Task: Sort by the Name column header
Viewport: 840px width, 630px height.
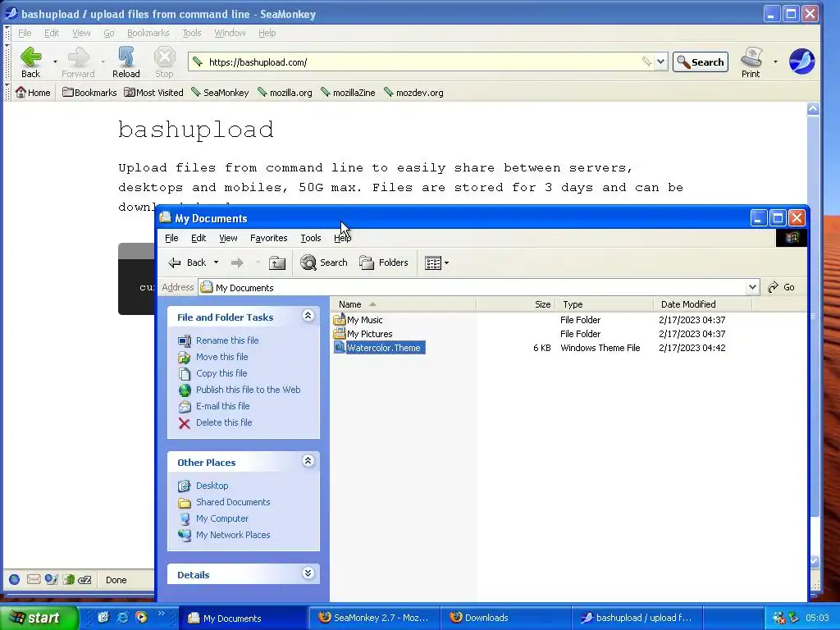Action: (404, 304)
